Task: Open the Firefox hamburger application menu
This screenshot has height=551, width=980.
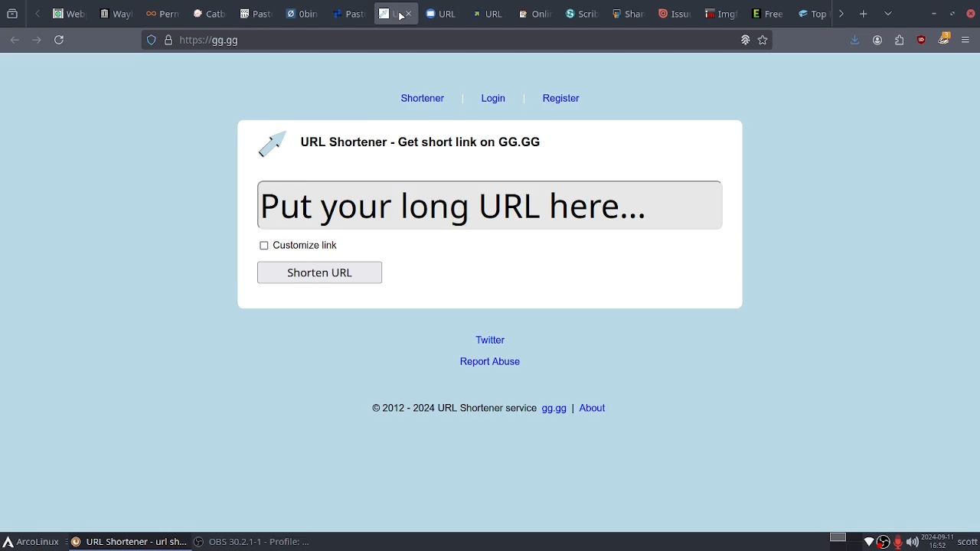Action: click(965, 40)
